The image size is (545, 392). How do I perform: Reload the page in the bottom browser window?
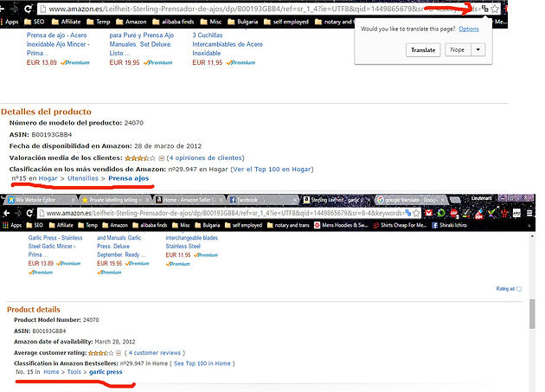click(x=30, y=213)
